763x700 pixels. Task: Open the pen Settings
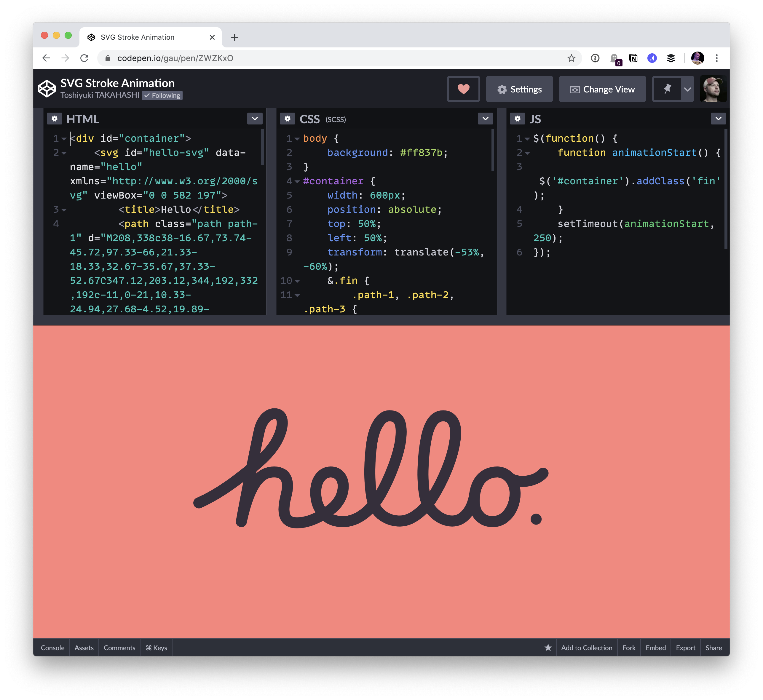[x=519, y=89]
